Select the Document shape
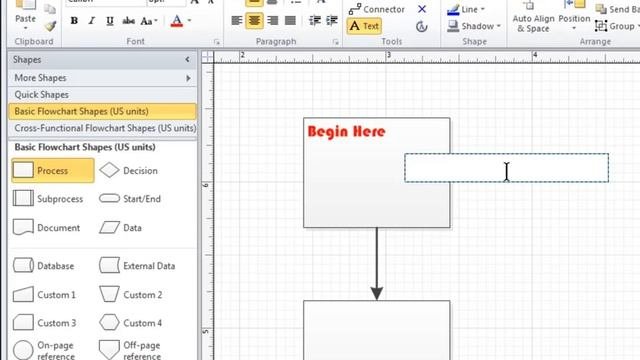The width and height of the screenshot is (640, 360). tap(47, 227)
